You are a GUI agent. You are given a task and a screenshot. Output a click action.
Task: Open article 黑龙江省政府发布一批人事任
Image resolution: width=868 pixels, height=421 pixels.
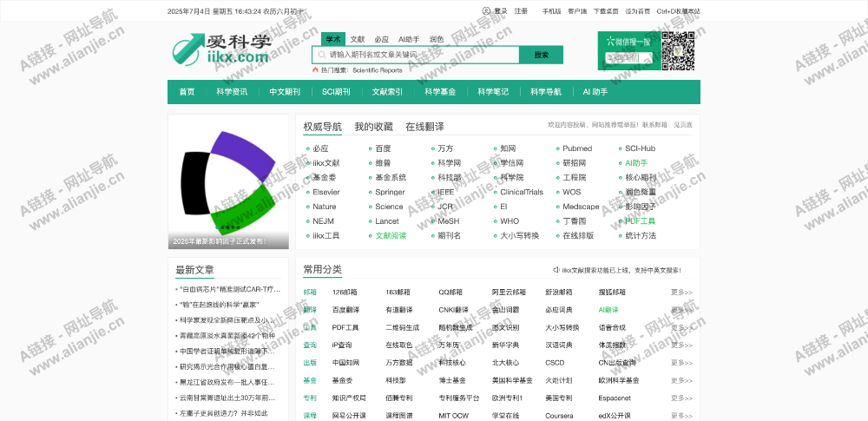(227, 382)
